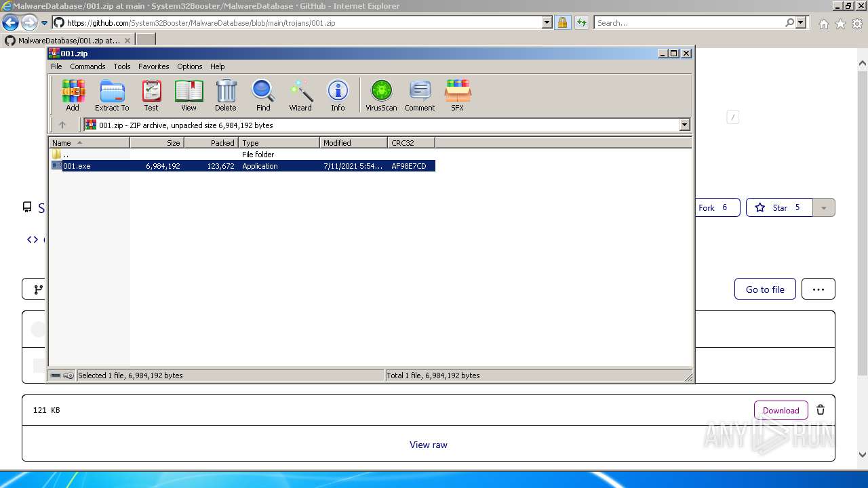Select the MalwareDatabase/001.zip browser tab
Viewport: 868px width, 488px height.
68,41
